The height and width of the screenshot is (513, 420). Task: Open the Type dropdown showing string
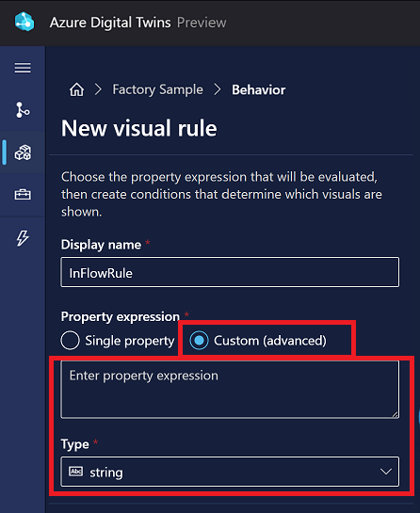pos(230,472)
